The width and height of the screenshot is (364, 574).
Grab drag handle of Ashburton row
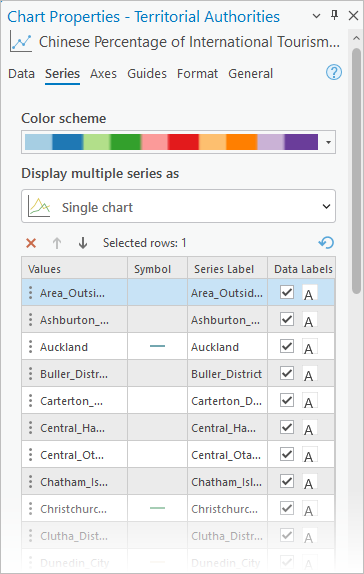[x=30, y=320]
